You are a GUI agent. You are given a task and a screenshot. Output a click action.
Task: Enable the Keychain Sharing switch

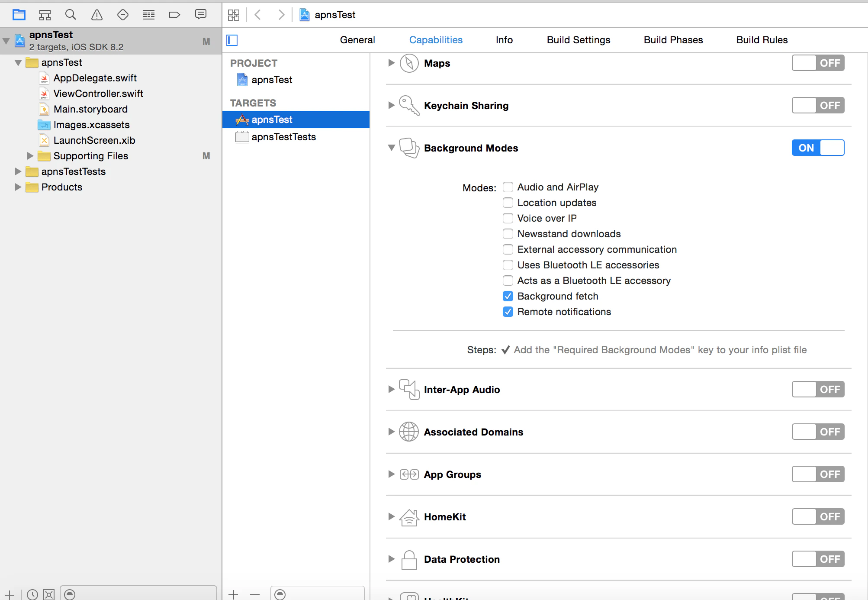818,106
